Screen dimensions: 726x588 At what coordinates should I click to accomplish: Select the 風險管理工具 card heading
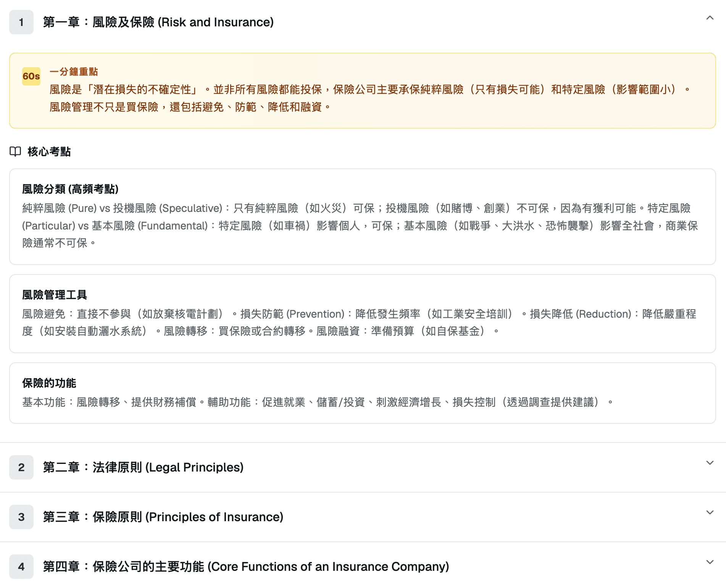[x=55, y=295]
